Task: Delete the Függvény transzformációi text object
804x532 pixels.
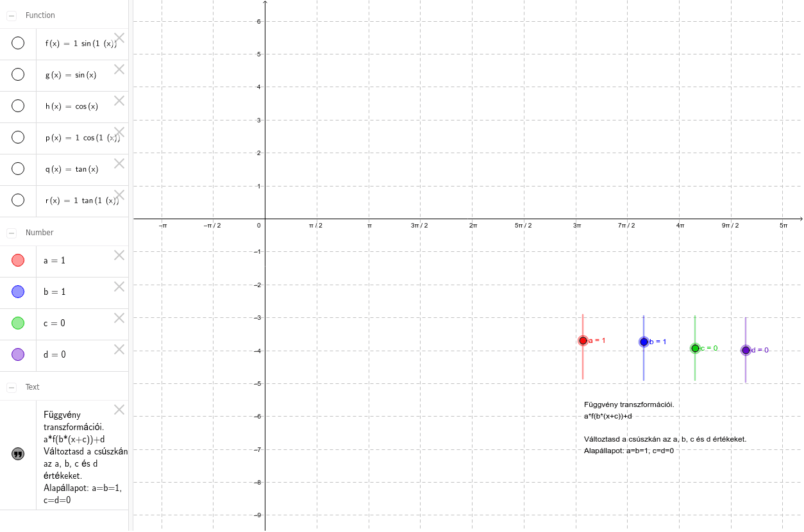Action: [x=119, y=410]
